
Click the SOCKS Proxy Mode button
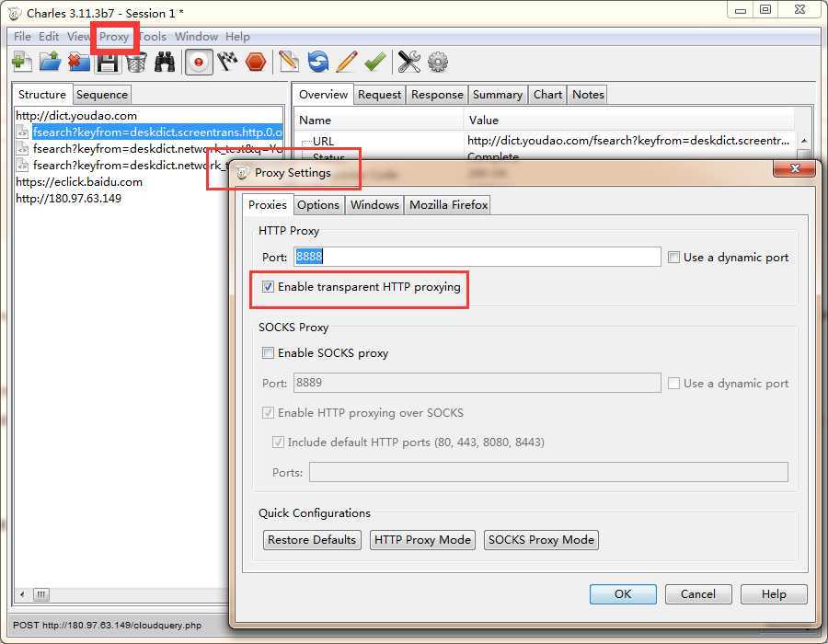[541, 539]
